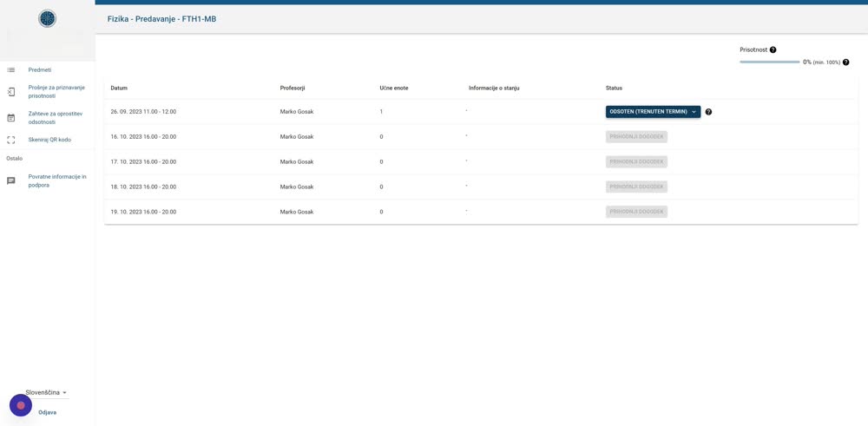Click the page title Fizika - Predavanje - FTH1-MB

pyautogui.click(x=161, y=19)
